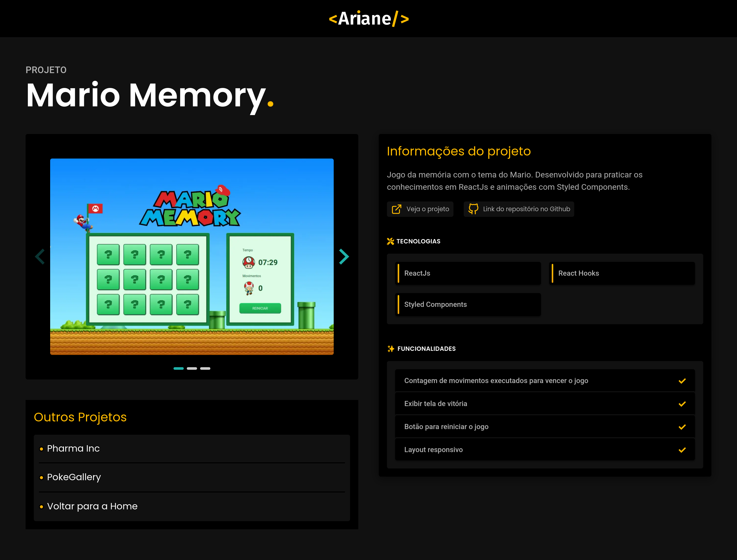Click the TECNOLOGIAS section label

click(x=418, y=241)
